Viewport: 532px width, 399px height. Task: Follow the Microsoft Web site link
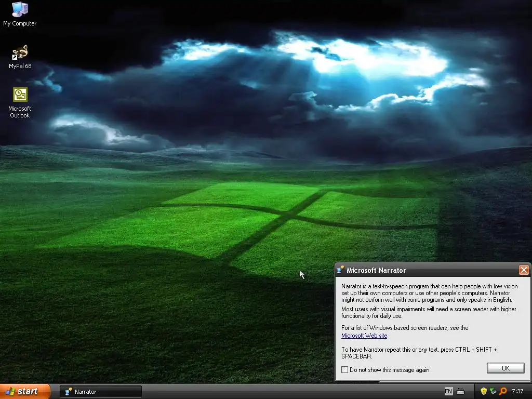(x=364, y=336)
